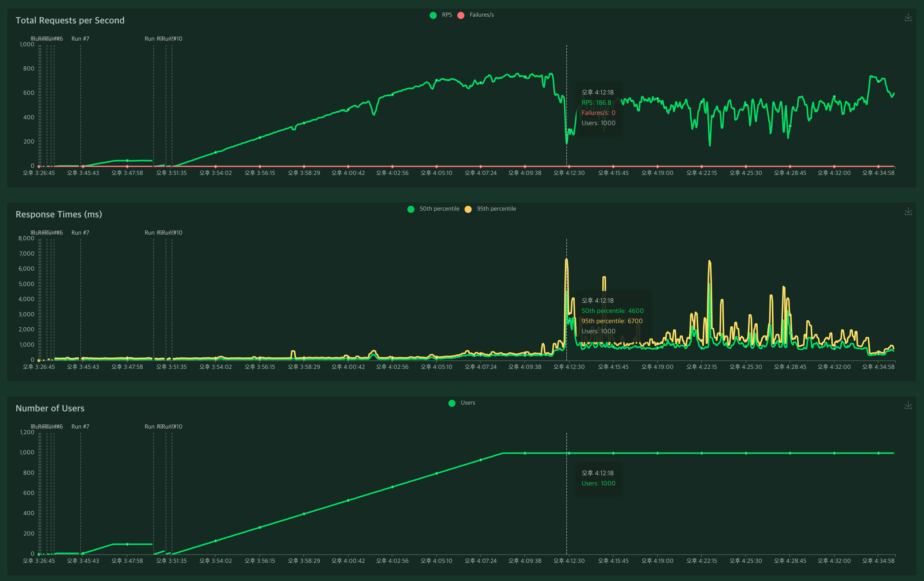Click the green RPS legend dot

[x=433, y=16]
